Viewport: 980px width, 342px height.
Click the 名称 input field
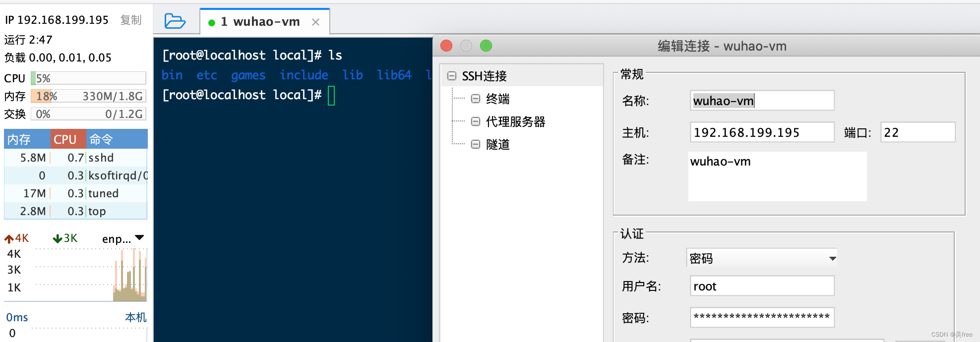(x=762, y=101)
